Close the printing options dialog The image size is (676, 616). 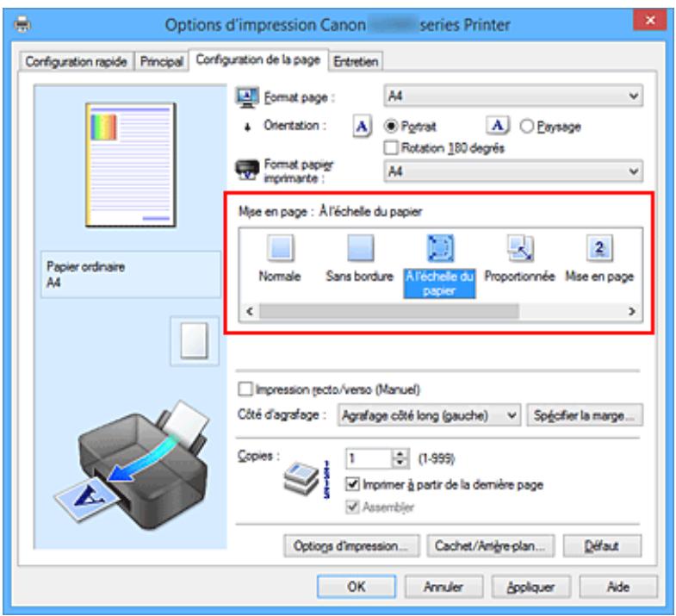pyautogui.click(x=650, y=20)
